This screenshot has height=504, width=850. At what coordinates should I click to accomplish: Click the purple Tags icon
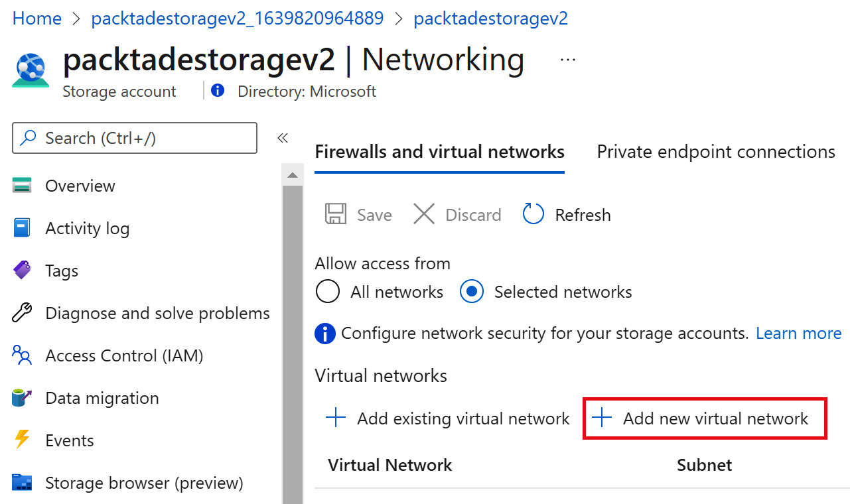point(22,271)
